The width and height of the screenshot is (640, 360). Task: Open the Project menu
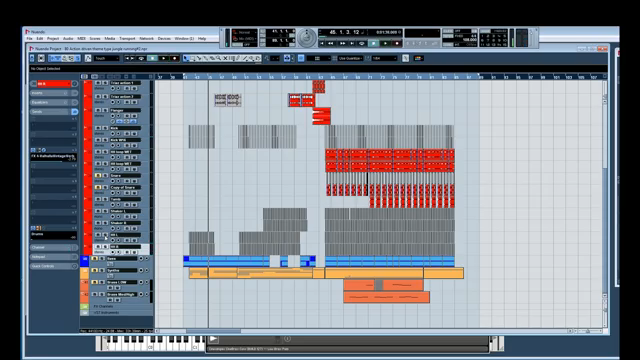[53, 39]
